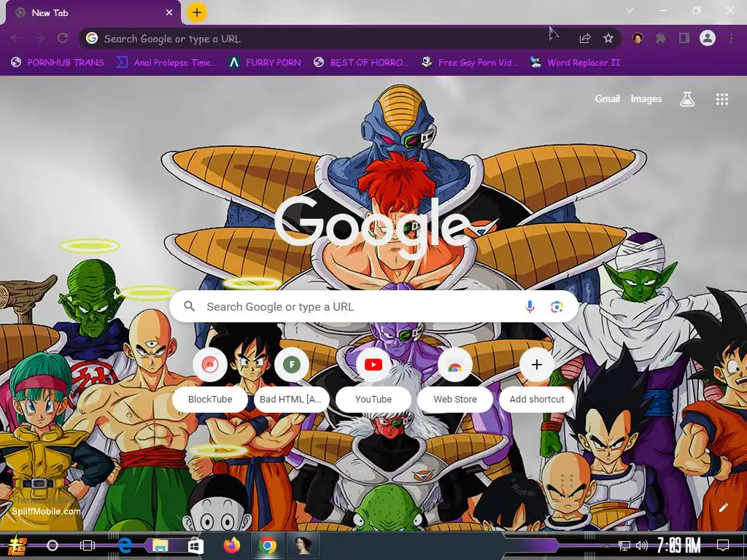
Task: Close the New Tab tab
Action: [x=169, y=13]
